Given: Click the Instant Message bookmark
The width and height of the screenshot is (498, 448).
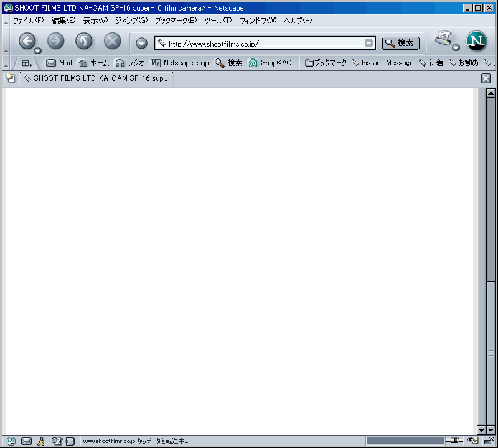Looking at the screenshot, I should pos(383,63).
